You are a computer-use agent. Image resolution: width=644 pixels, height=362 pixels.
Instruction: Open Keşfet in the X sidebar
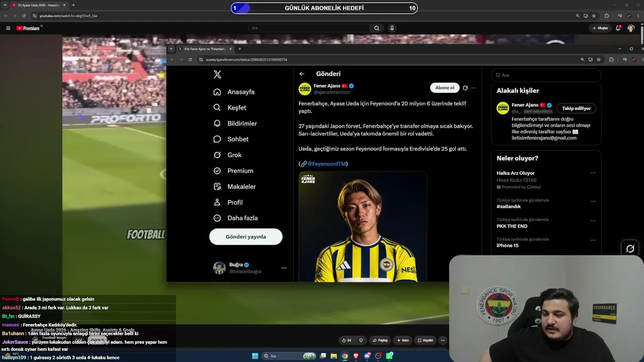coord(230,108)
